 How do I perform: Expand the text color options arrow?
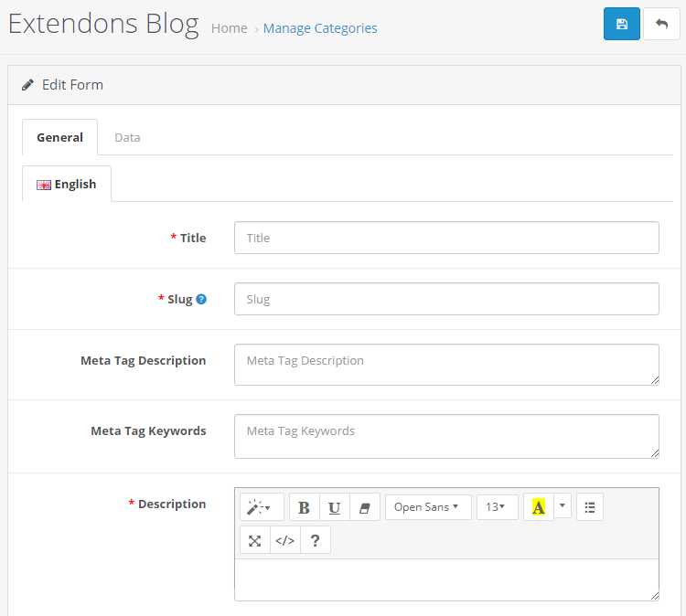point(563,505)
